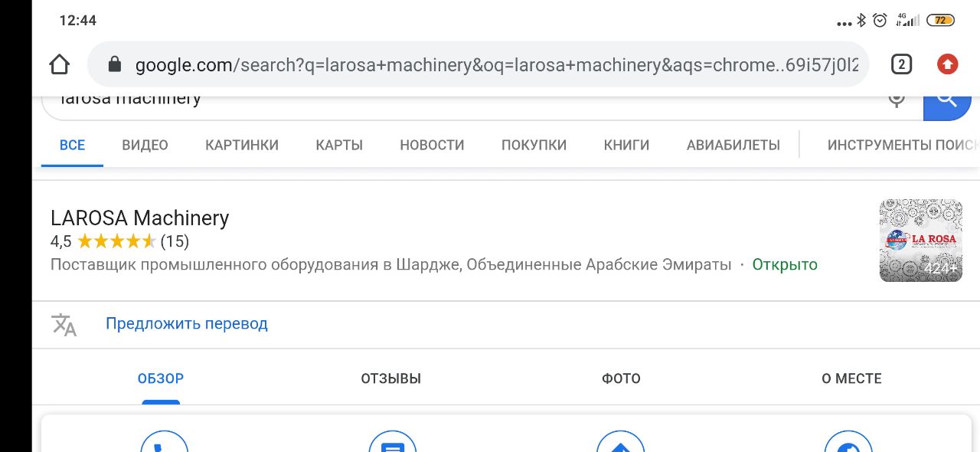The height and width of the screenshot is (452, 980).
Task: Open the АВИАБИЛЕТЫ tab
Action: tap(733, 145)
